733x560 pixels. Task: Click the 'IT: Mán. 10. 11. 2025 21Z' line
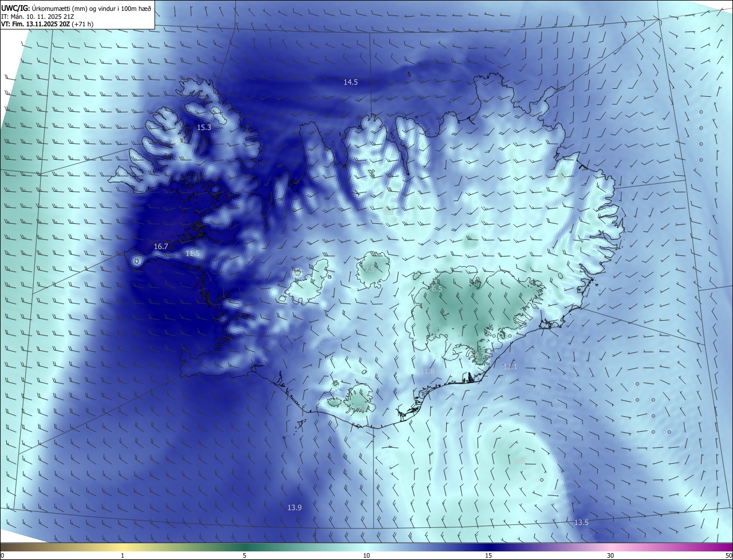38,17
